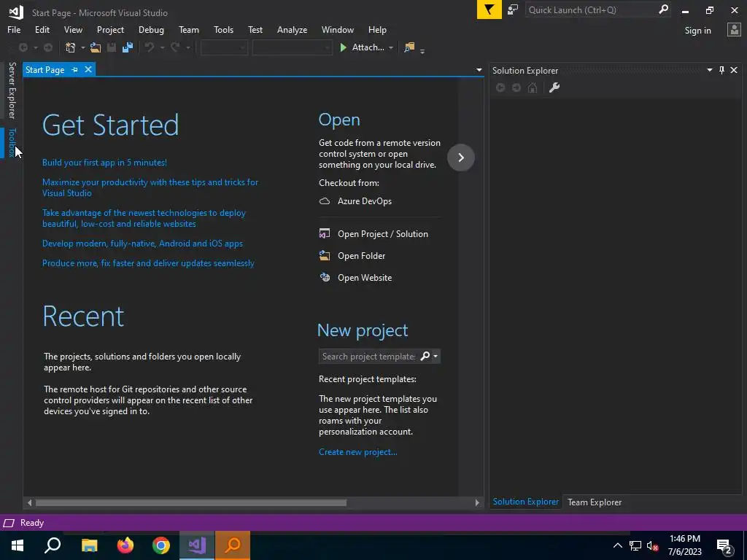The height and width of the screenshot is (560, 747).
Task: Click the horizontal scrollbar left arrow
Action: point(29,502)
